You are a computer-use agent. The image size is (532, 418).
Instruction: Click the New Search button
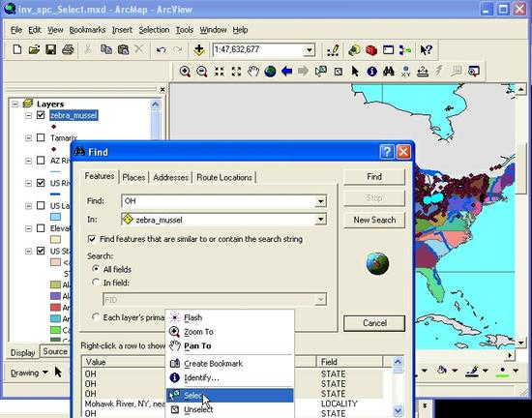pos(374,220)
